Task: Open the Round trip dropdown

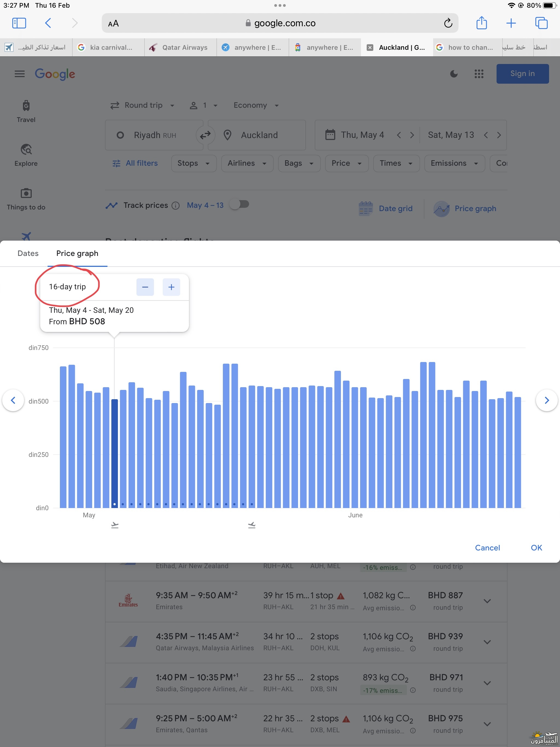Action: (x=142, y=105)
